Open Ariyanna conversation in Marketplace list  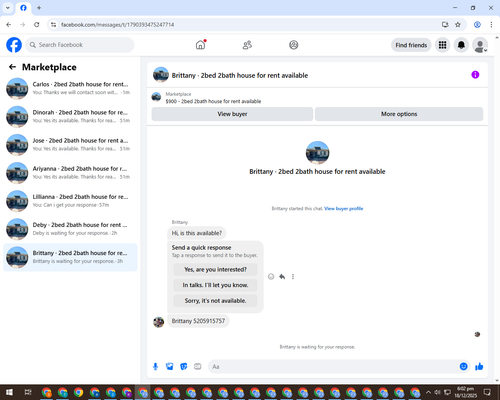coord(70,173)
